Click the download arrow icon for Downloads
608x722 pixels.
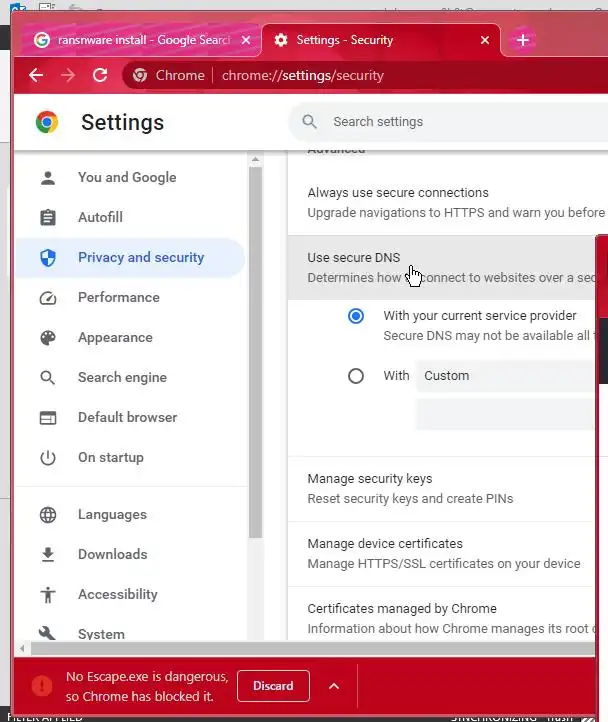tap(48, 554)
